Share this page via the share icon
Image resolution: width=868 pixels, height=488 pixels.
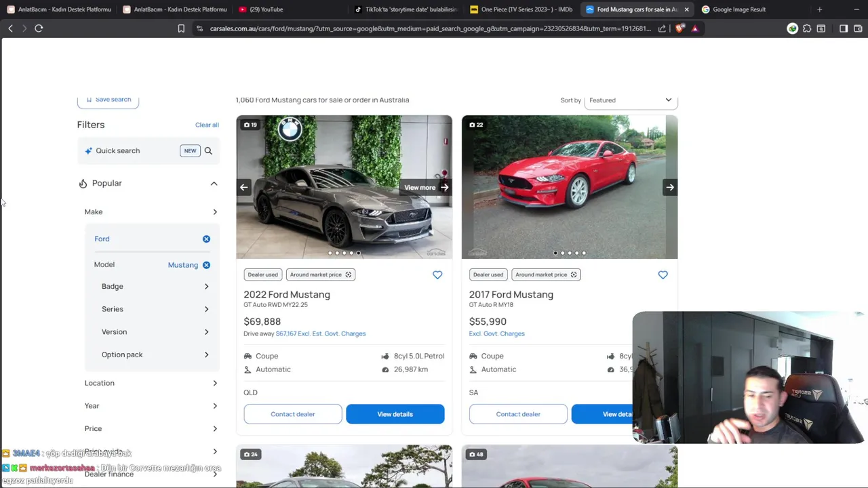662,28
